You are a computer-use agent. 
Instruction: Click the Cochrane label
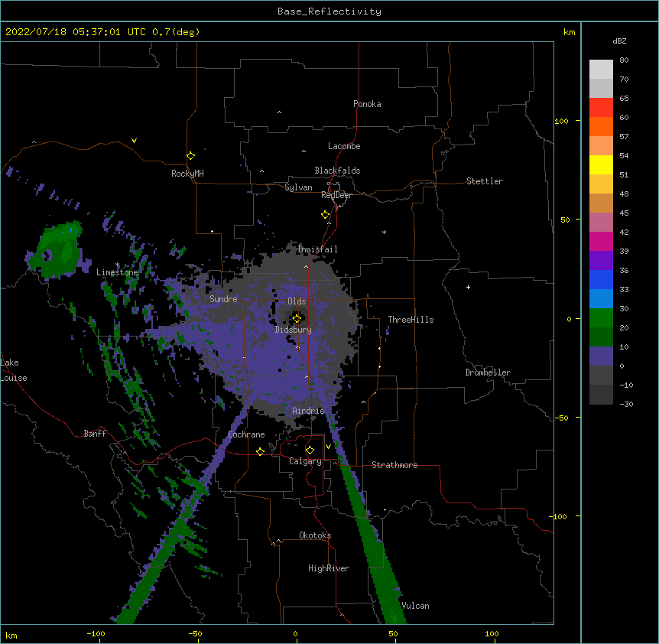[x=246, y=434]
